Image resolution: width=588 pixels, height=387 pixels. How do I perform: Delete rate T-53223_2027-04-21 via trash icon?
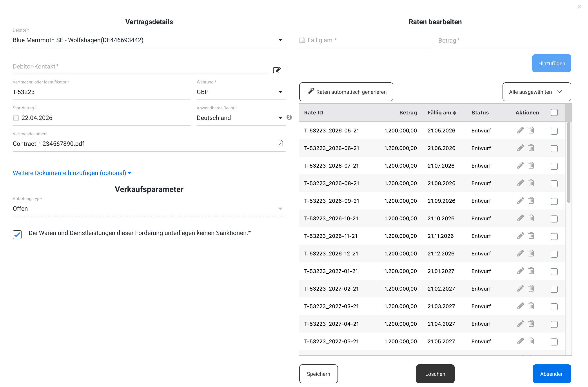[x=531, y=323]
